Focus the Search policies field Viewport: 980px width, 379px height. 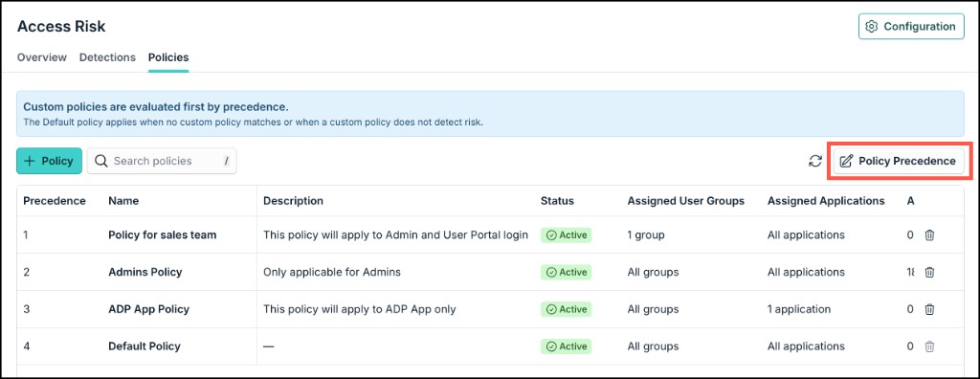click(162, 161)
